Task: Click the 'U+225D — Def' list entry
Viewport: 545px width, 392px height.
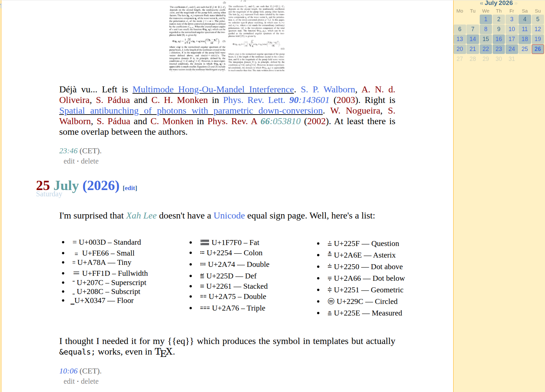Action: tap(228, 276)
